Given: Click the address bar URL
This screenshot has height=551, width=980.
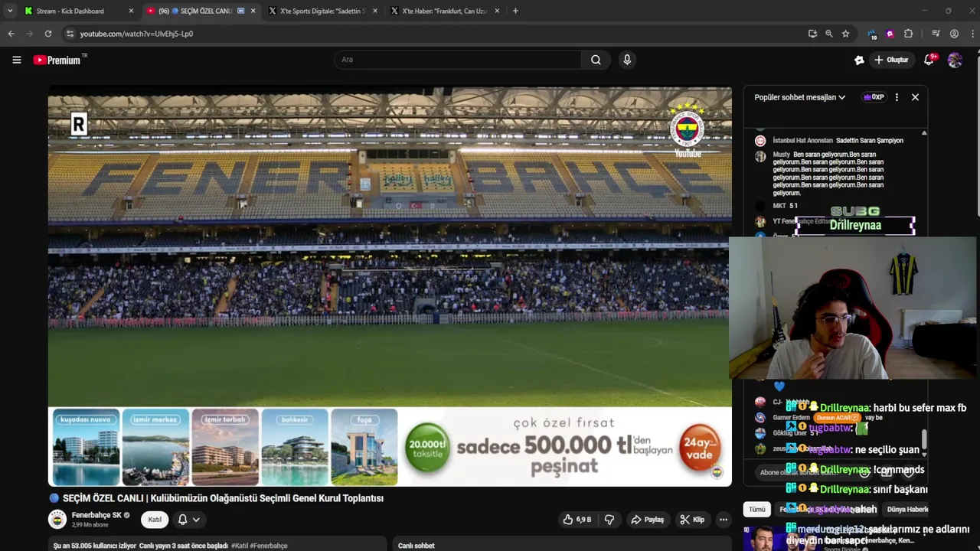Looking at the screenshot, I should pos(136,34).
